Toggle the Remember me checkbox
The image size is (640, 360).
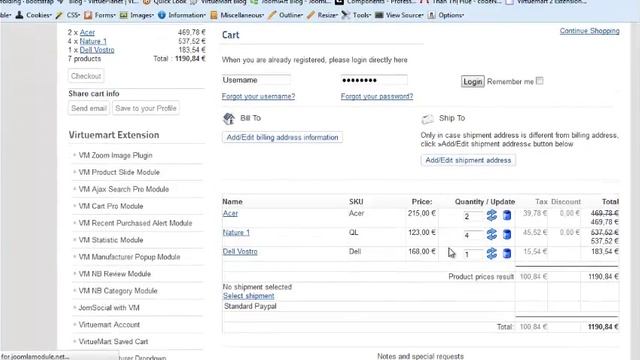pos(540,81)
